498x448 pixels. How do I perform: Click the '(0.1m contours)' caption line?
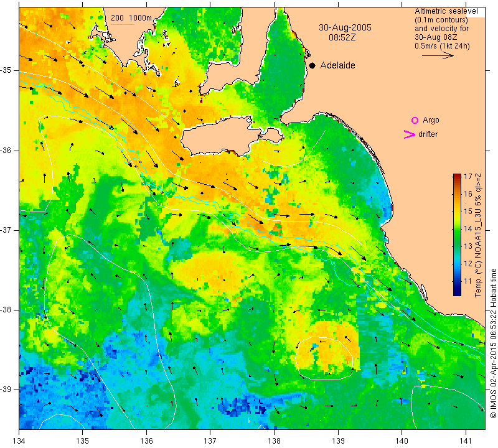pyautogui.click(x=441, y=20)
